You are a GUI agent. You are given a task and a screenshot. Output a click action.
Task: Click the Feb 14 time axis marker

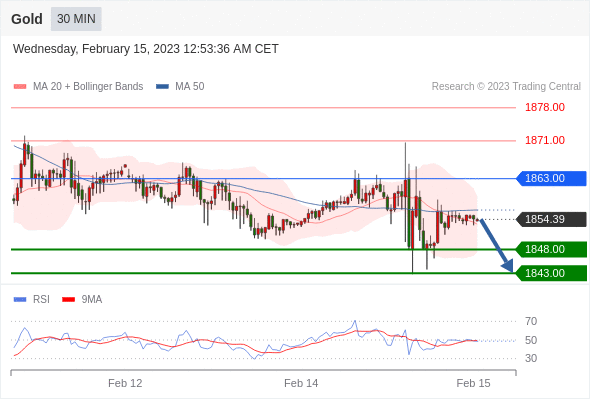[301, 383]
